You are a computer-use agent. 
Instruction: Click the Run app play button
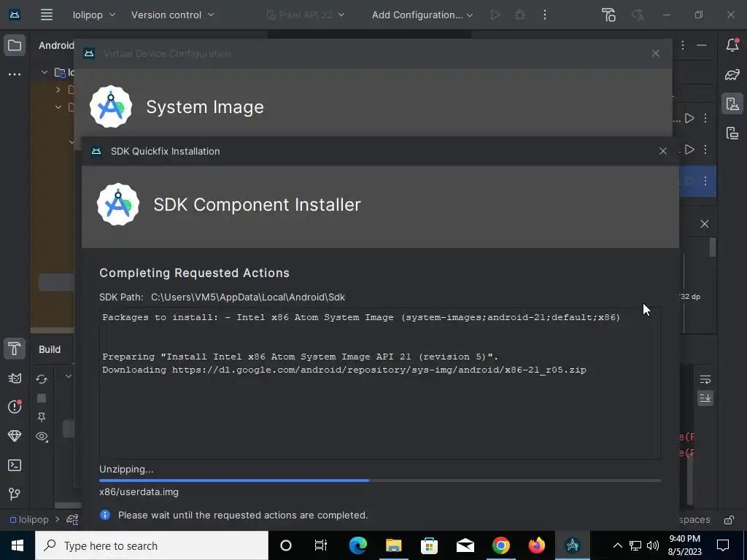[x=495, y=15]
